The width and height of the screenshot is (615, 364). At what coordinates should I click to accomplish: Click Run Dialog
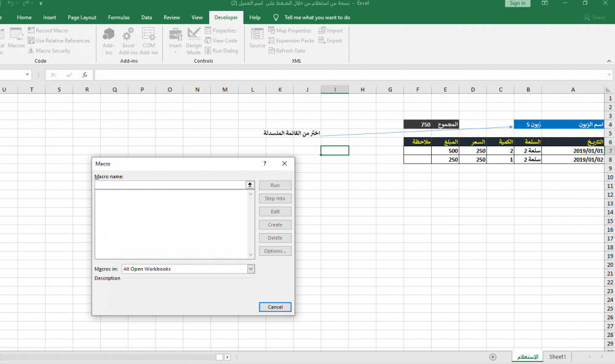pos(221,50)
